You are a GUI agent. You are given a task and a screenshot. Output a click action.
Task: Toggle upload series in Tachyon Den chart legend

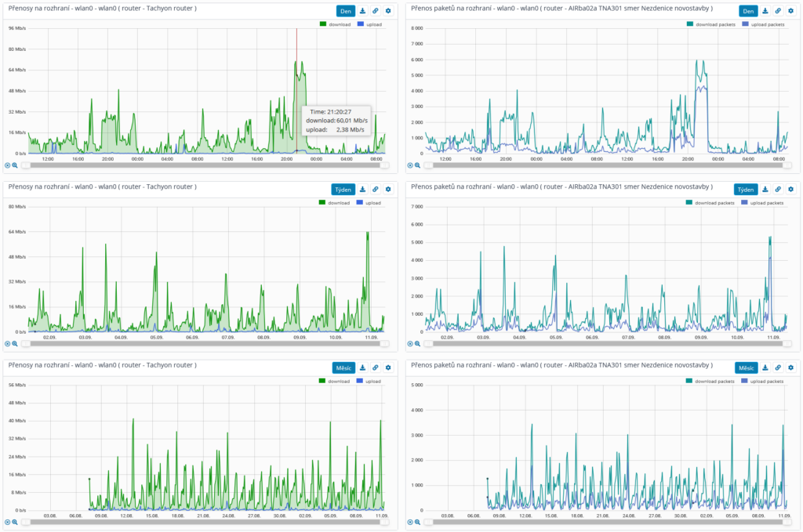[370, 24]
